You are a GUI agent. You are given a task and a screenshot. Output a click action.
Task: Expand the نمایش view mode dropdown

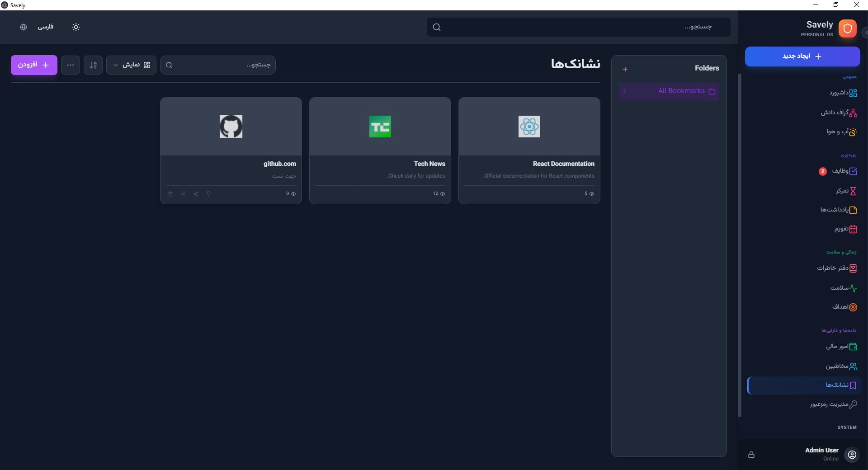pyautogui.click(x=131, y=65)
